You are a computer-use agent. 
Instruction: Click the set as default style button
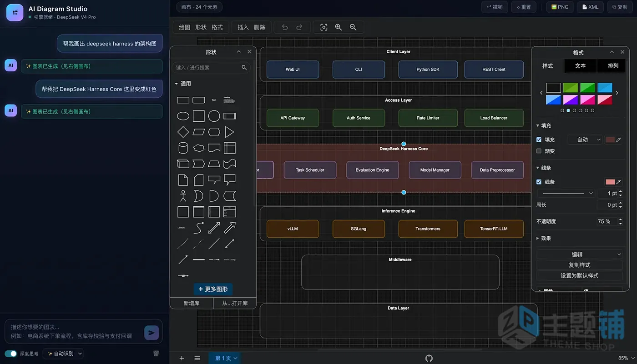click(580, 276)
